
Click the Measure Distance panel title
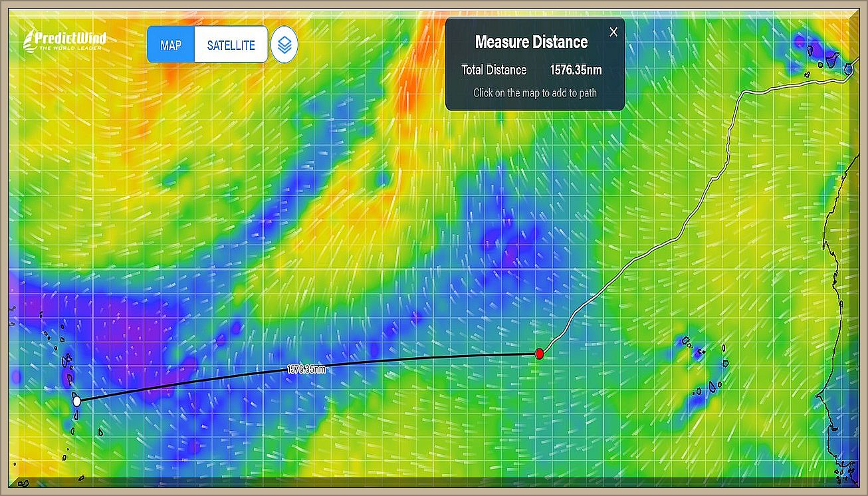[x=531, y=42]
